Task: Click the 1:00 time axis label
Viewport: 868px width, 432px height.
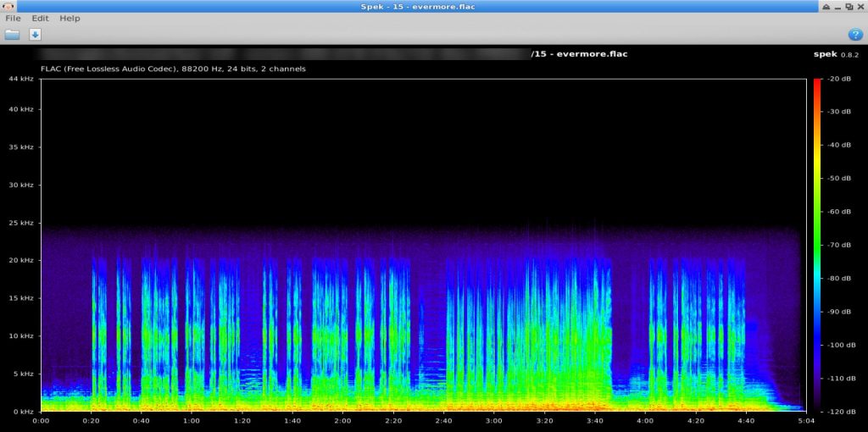Action: [x=192, y=420]
